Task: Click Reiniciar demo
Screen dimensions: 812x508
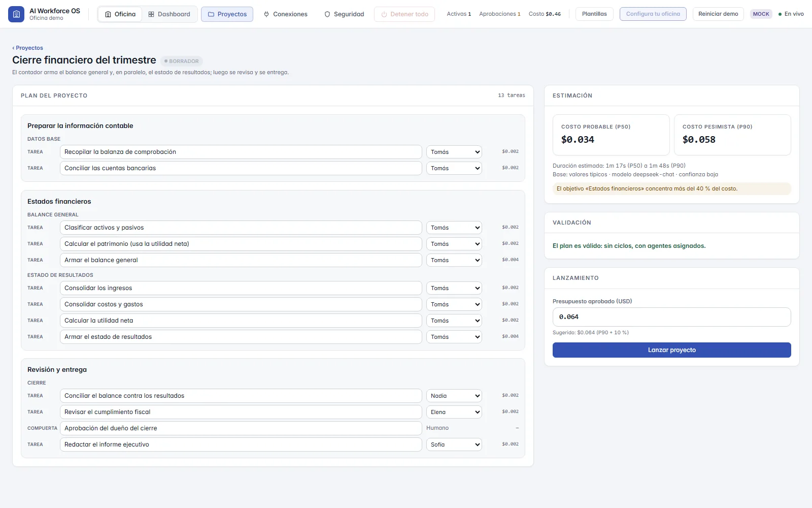Action: [718, 14]
